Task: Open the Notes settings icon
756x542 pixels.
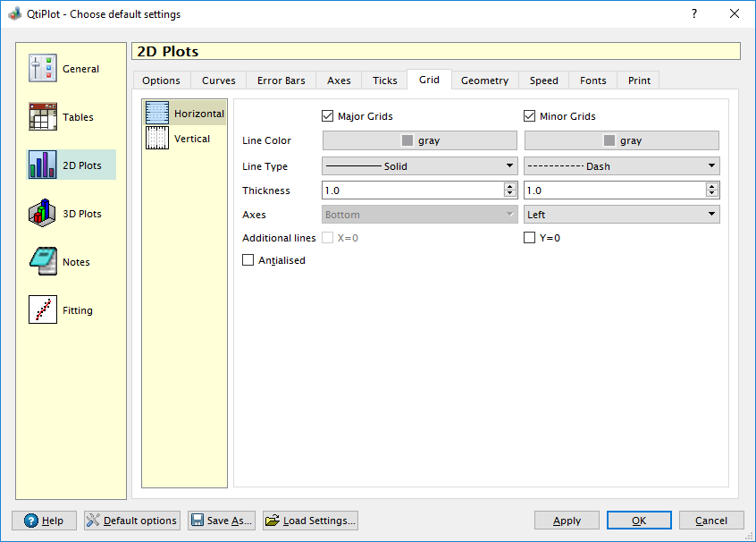Action: (x=43, y=262)
